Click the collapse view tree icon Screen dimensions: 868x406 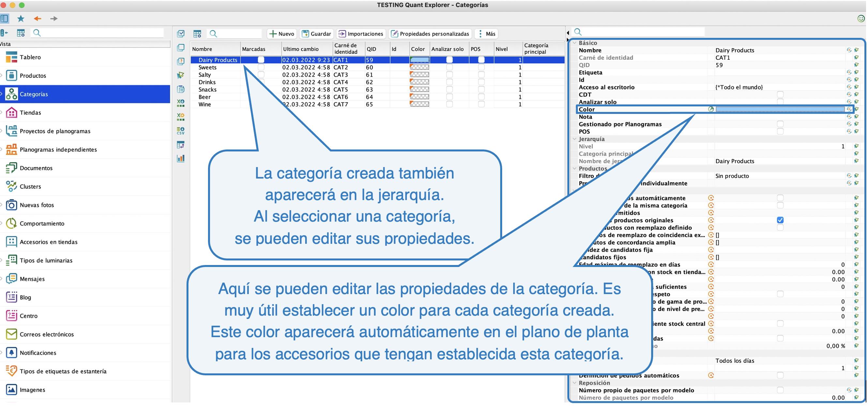pos(4,33)
